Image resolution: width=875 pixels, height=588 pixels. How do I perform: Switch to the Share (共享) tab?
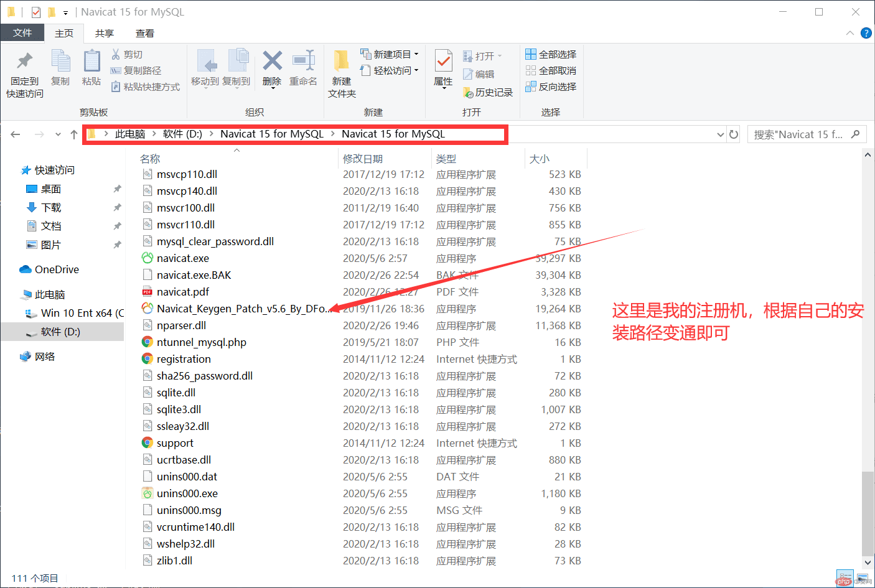(105, 33)
